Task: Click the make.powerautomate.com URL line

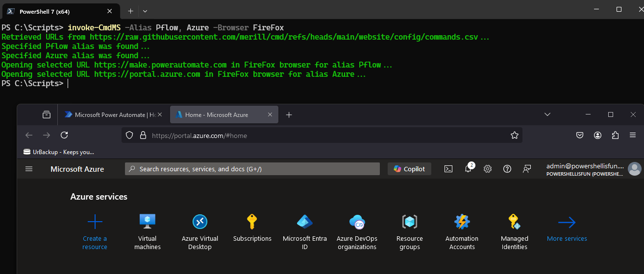Action: tap(198, 65)
